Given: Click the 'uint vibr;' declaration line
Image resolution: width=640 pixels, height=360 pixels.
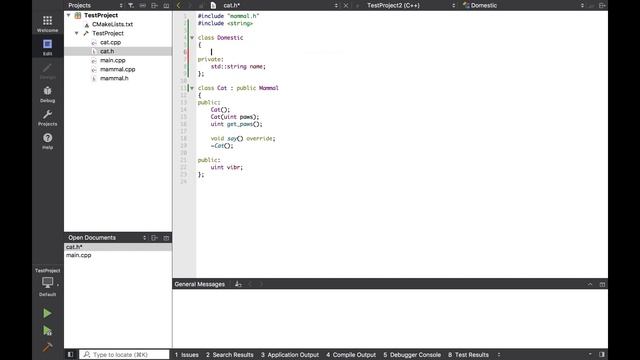Looking at the screenshot, I should coord(227,167).
